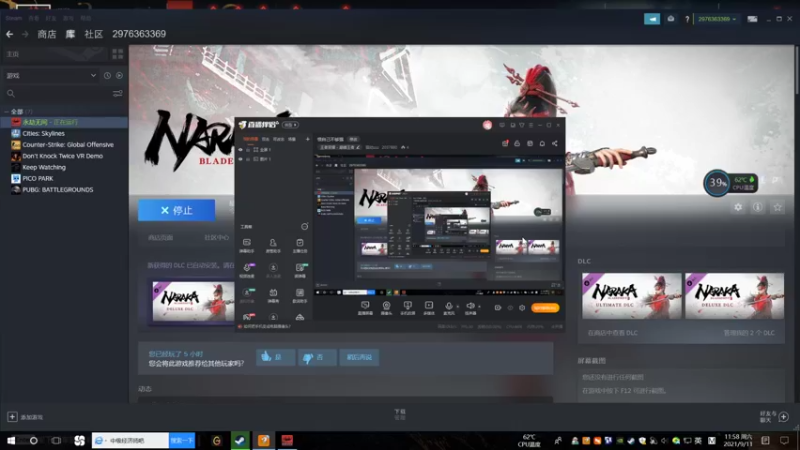Open game settings gear icon
This screenshot has width=800, height=450.
(738, 207)
